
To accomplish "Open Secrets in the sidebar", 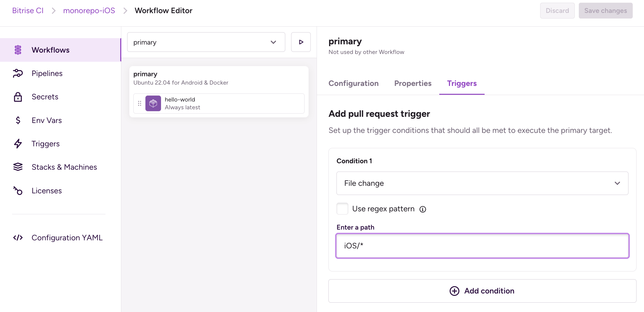I will [x=60, y=97].
